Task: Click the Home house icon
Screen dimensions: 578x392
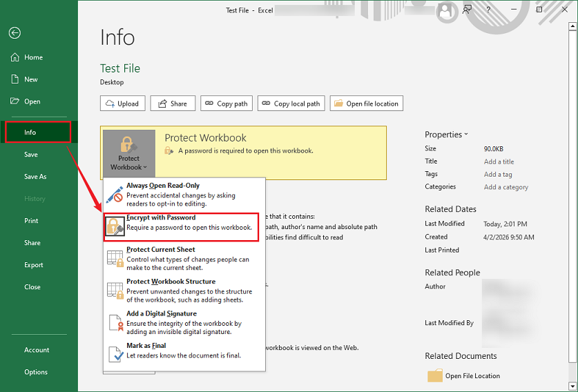Action: click(x=15, y=57)
